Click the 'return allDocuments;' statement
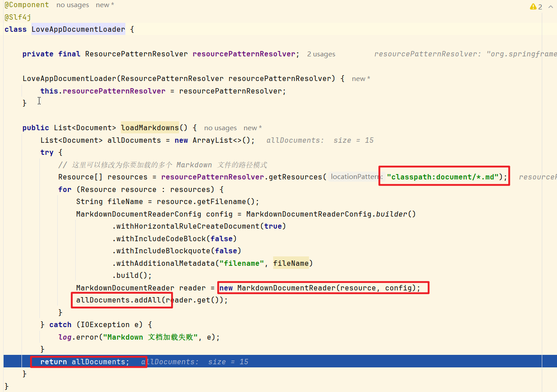The height and width of the screenshot is (392, 557). [85, 362]
